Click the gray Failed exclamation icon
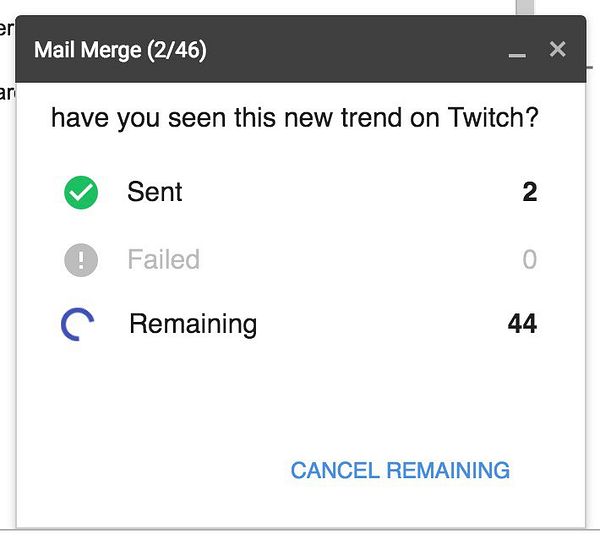 [x=81, y=260]
